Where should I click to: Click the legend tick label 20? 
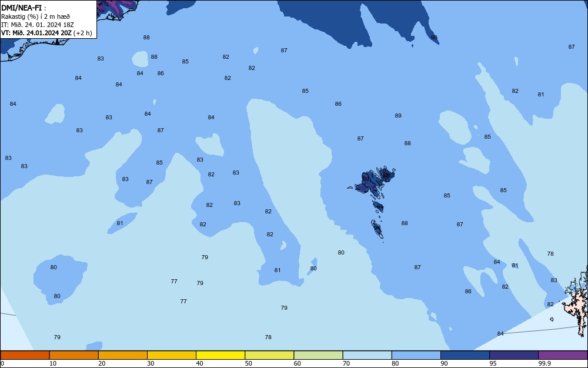[x=102, y=363]
